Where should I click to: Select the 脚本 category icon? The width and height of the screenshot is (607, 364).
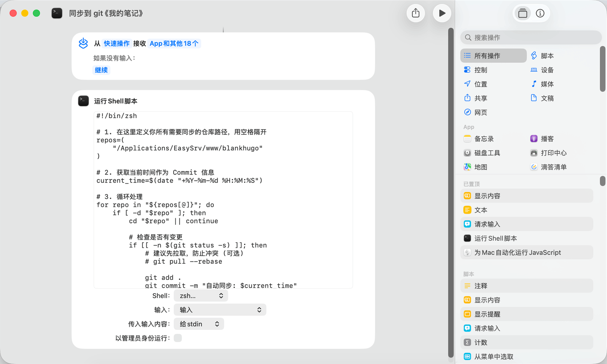[x=534, y=56]
